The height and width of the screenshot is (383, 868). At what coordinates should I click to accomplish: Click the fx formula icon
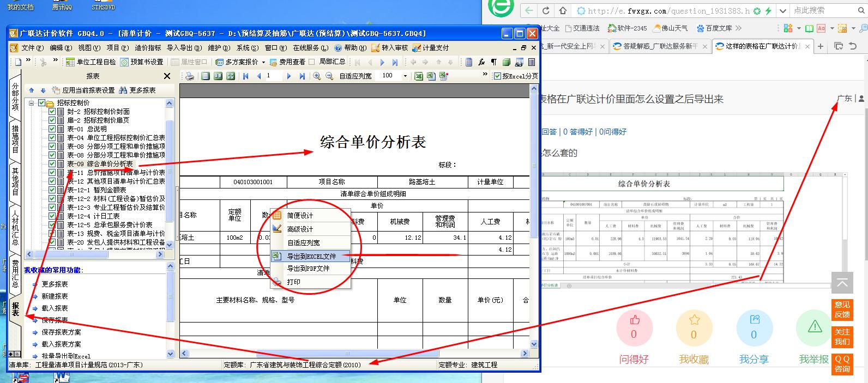click(x=482, y=62)
